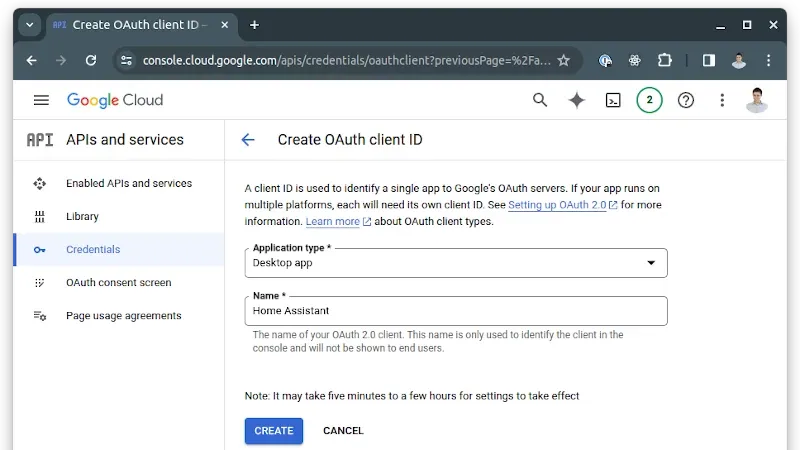Click the OAuth consent screen sidebar icon
This screenshot has height=450, width=800.
click(40, 283)
